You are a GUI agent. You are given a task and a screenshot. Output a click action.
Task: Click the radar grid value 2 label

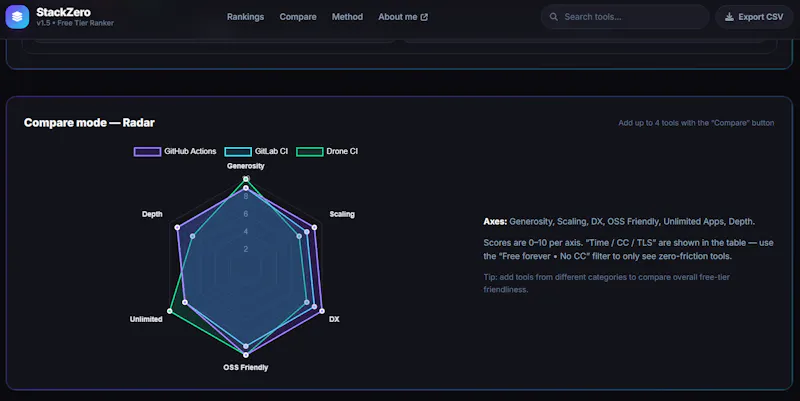(246, 249)
